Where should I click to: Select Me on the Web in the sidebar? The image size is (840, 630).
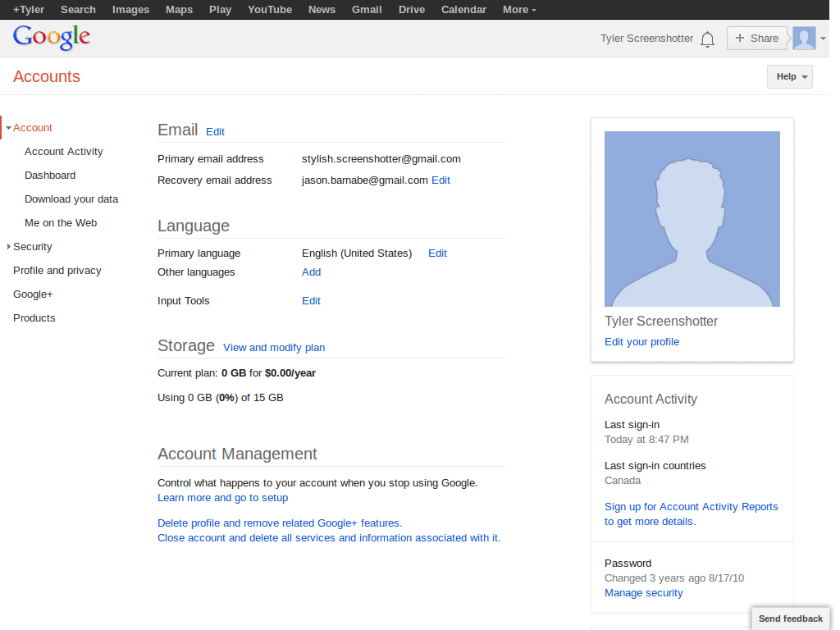(x=61, y=223)
